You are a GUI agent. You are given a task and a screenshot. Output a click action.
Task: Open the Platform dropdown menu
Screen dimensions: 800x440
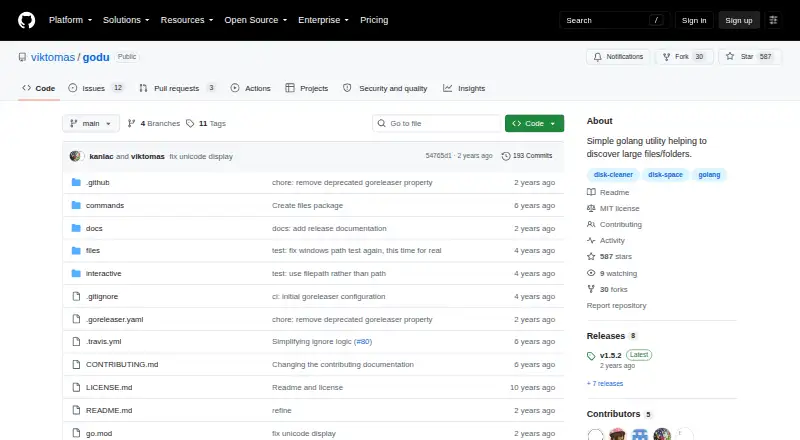70,20
